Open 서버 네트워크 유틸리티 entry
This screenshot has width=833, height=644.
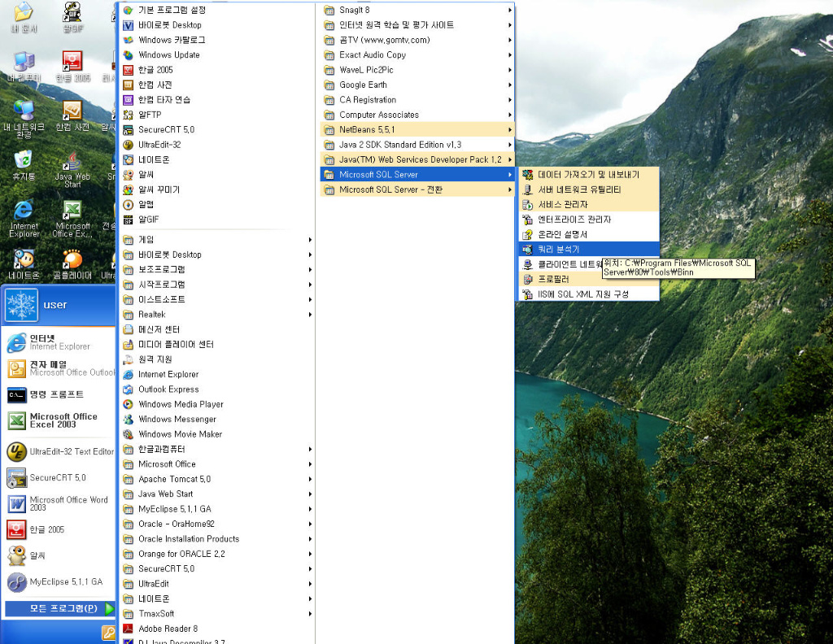pyautogui.click(x=589, y=189)
